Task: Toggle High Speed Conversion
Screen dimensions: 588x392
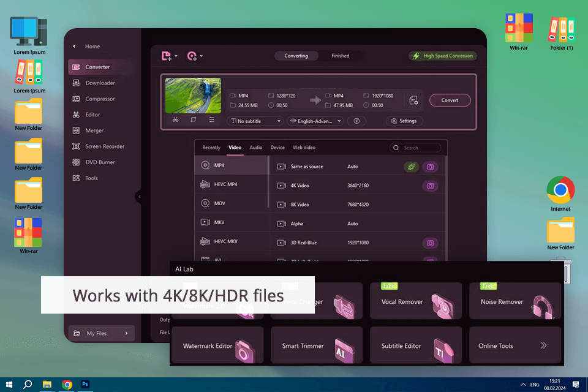Action: [x=443, y=56]
